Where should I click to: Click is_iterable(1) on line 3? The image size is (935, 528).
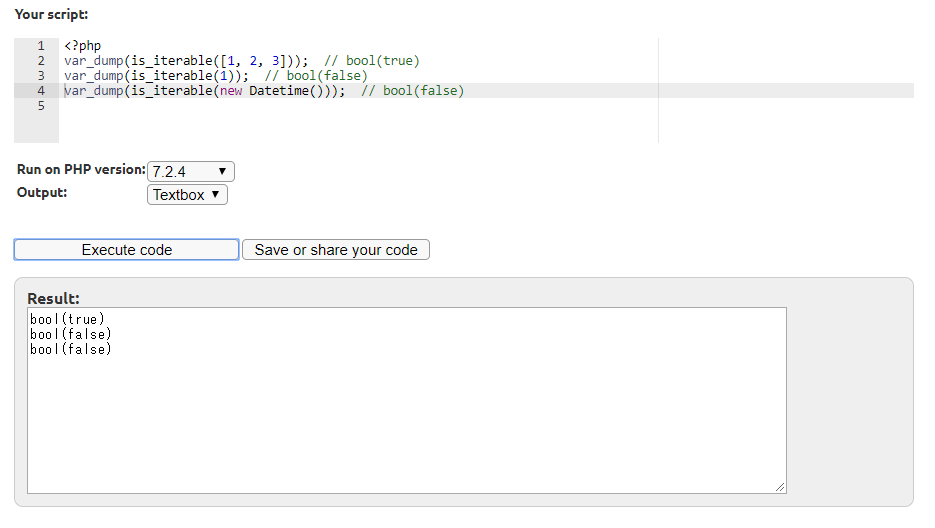187,76
